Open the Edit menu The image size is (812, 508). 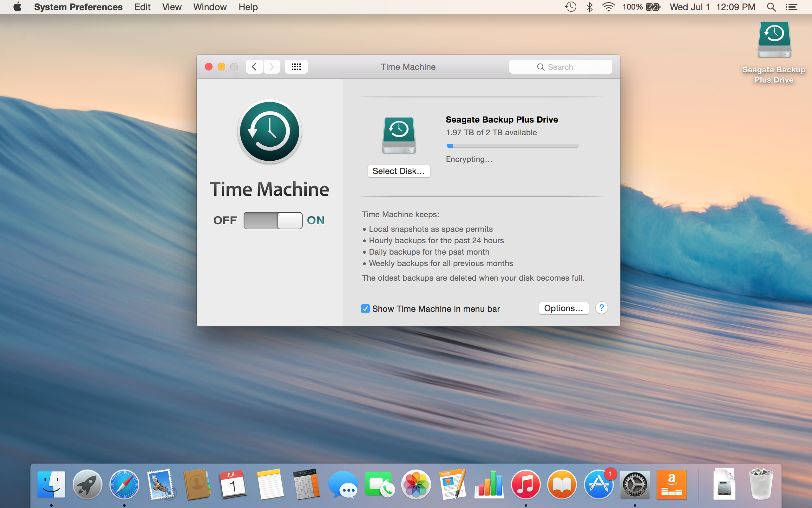[x=142, y=7]
